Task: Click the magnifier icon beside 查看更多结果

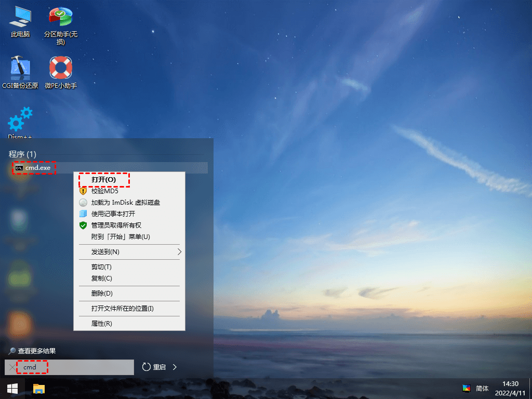Action: [x=12, y=351]
